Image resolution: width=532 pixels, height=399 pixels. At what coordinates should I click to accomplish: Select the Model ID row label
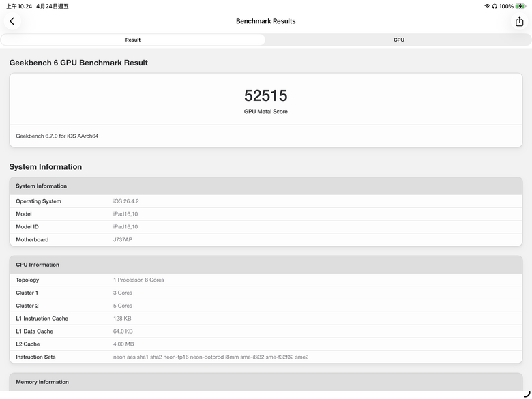coord(27,227)
